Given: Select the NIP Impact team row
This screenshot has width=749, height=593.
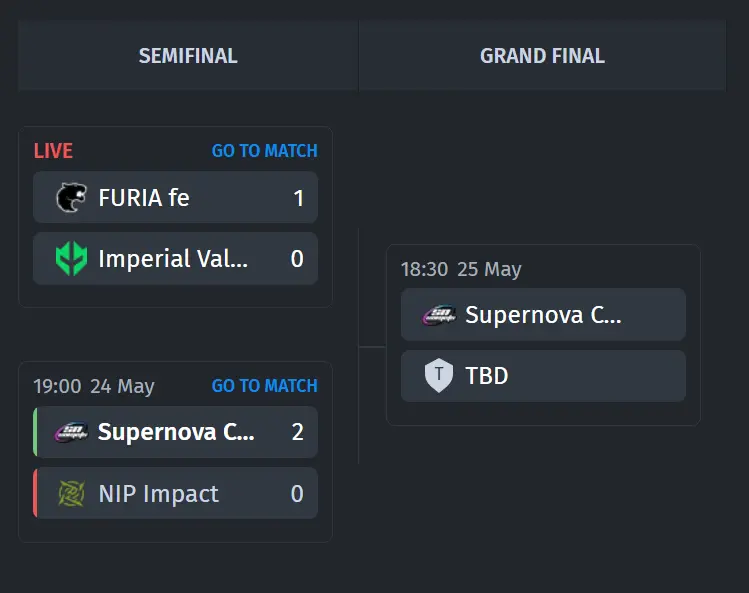Looking at the screenshot, I should [x=175, y=493].
